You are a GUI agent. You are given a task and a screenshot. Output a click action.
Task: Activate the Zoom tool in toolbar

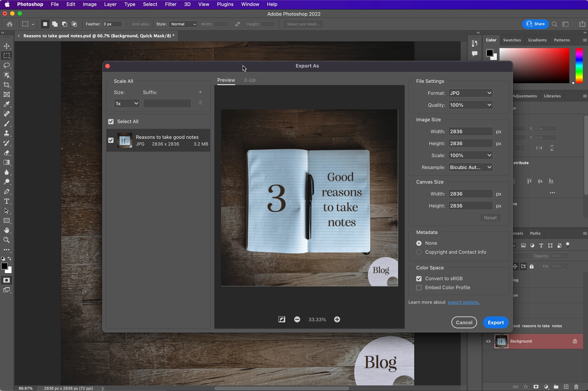click(x=7, y=240)
